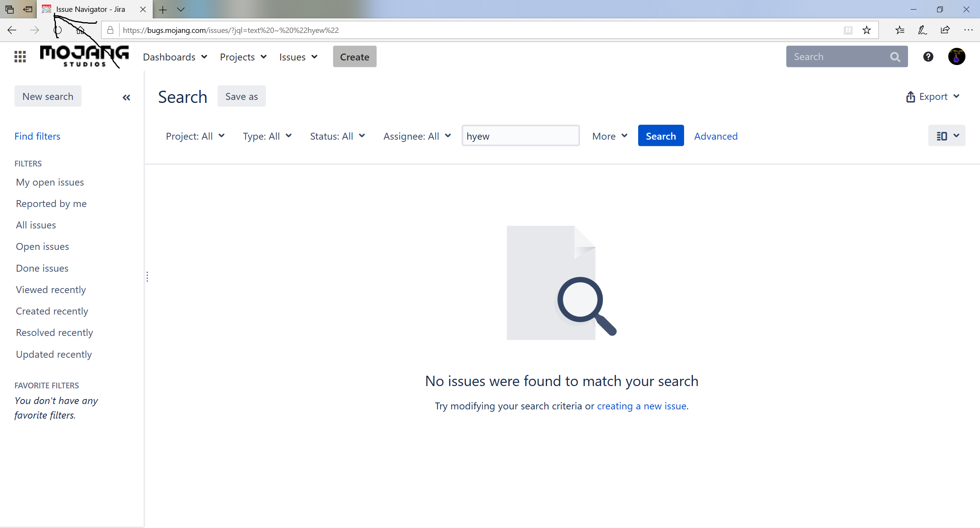Select the Reported by me filter
The height and width of the screenshot is (528, 980).
pos(51,204)
